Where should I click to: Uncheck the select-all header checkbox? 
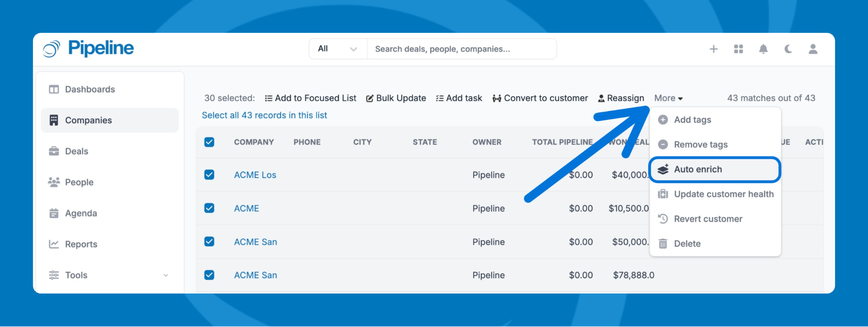point(209,142)
